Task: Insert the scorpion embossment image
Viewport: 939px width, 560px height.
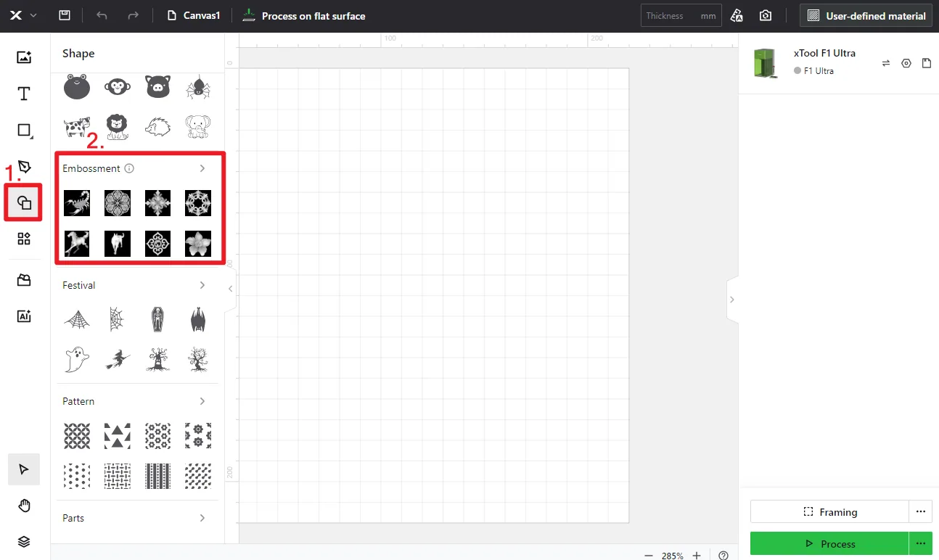Action: click(77, 203)
